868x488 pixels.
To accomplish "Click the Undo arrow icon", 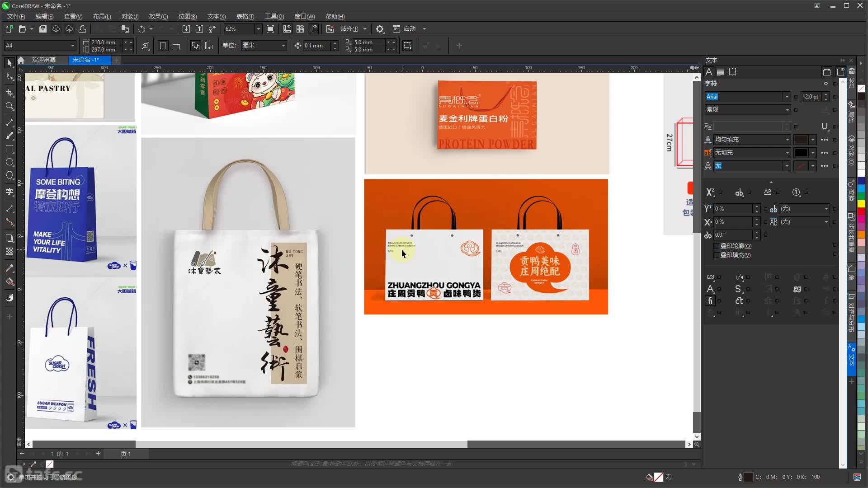I will (142, 29).
